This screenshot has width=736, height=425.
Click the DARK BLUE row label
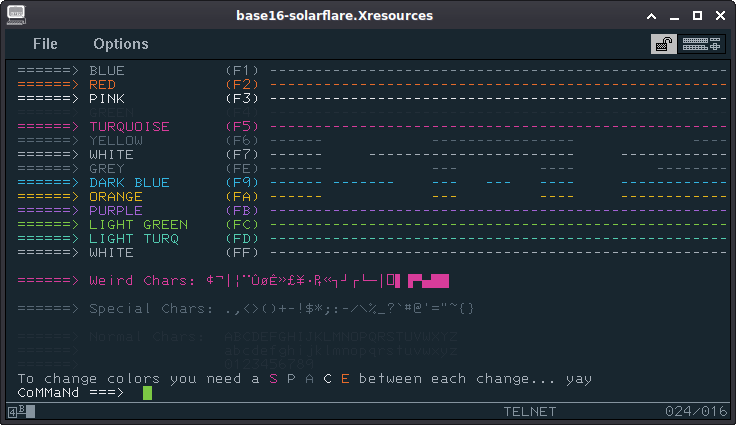click(x=130, y=182)
